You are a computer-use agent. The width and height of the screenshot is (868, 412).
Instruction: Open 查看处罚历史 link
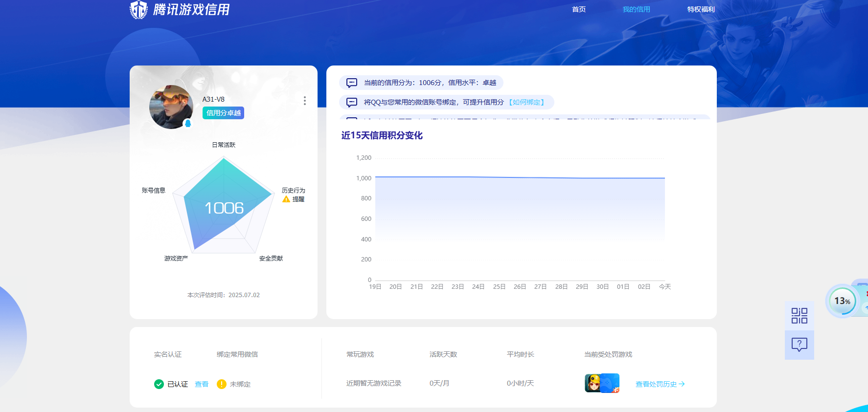(x=660, y=384)
